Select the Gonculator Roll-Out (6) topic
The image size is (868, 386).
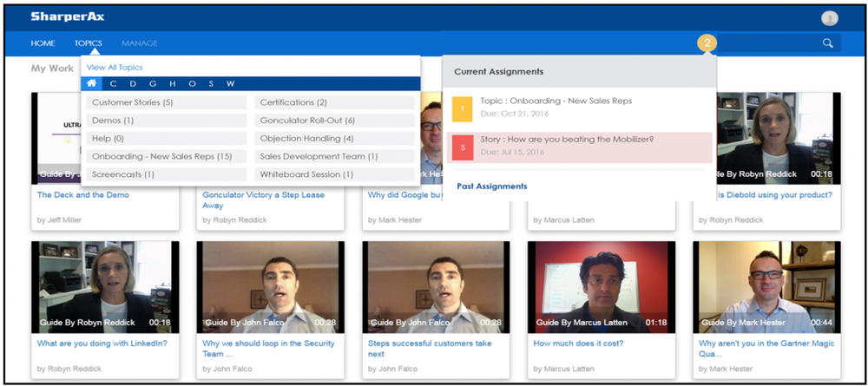[x=334, y=121]
